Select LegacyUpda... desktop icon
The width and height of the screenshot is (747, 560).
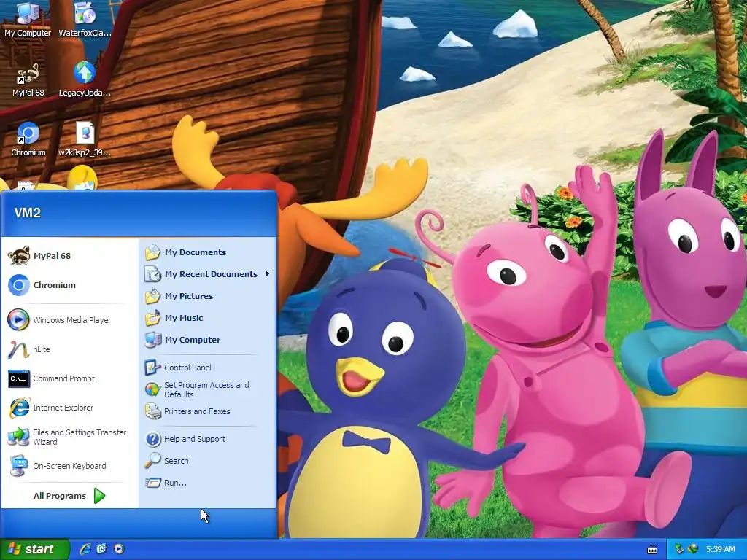click(85, 79)
